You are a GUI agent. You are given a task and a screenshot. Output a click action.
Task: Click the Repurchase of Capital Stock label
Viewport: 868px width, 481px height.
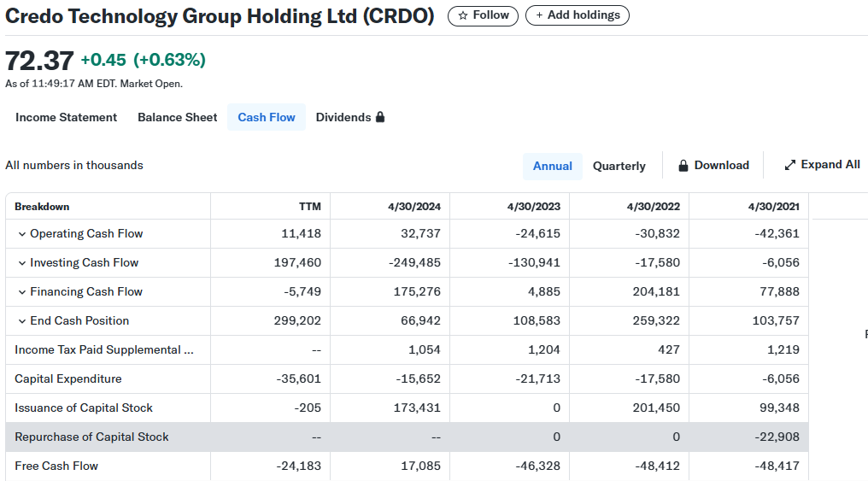[92, 437]
